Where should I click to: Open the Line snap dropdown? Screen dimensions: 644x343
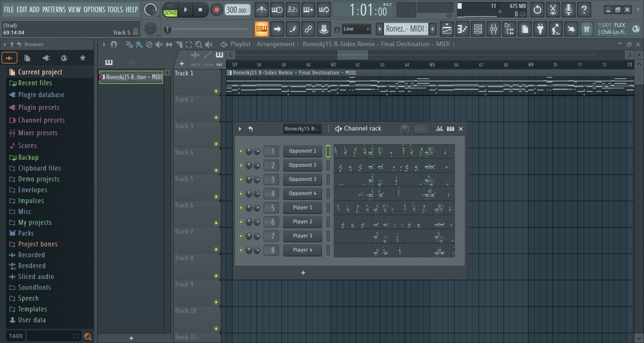(356, 29)
